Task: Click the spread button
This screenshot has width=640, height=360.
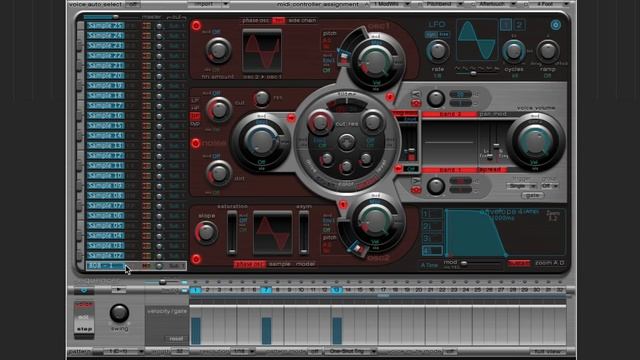Action: coord(492,169)
